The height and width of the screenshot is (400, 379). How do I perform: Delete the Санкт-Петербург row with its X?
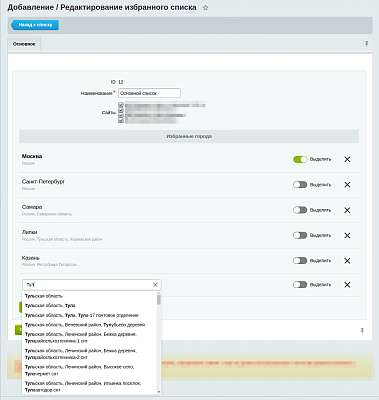tap(347, 185)
